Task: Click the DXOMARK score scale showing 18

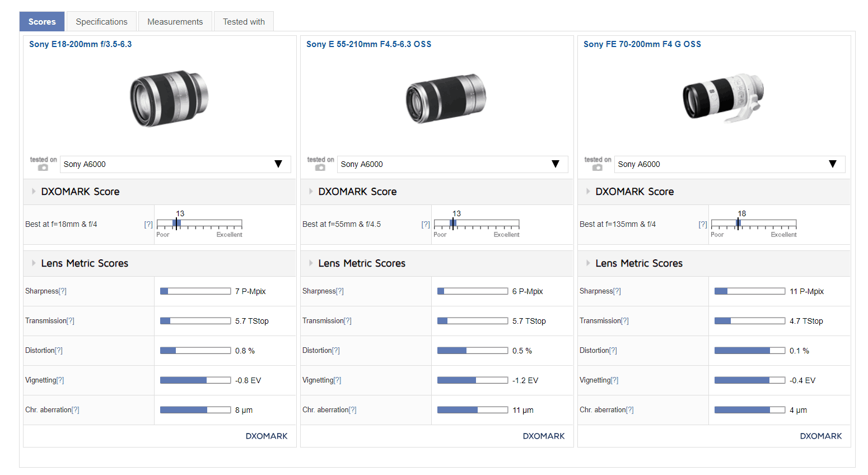Action: 754,224
